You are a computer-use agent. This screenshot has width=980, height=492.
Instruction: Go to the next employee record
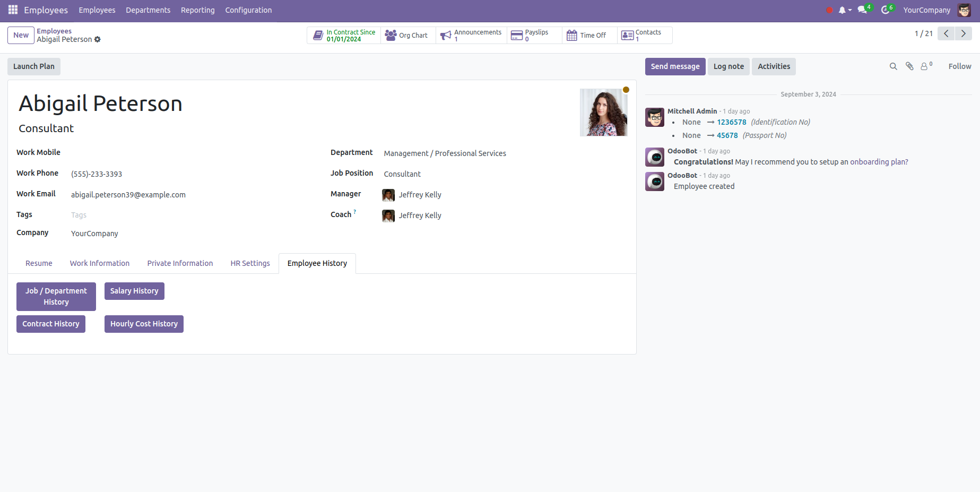pos(964,33)
